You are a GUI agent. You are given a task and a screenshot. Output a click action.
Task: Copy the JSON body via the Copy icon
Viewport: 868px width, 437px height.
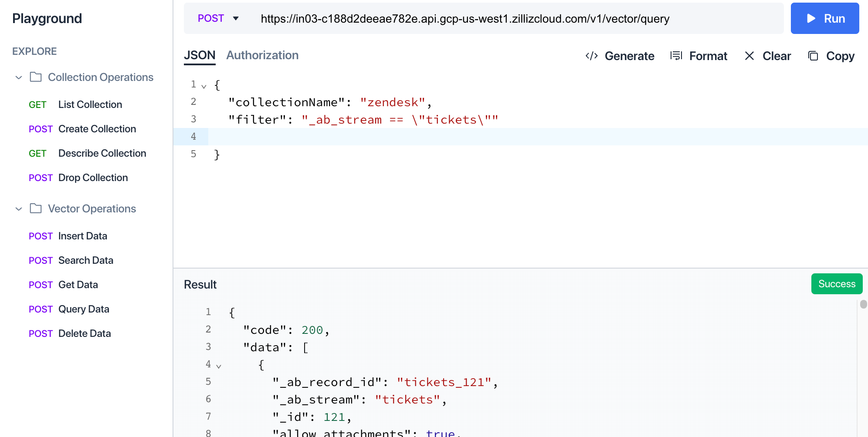812,56
